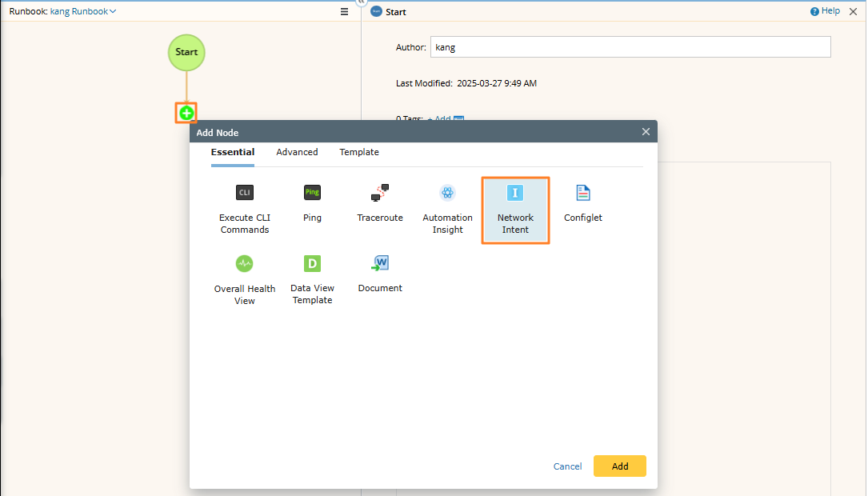Image resolution: width=868 pixels, height=496 pixels.
Task: Select the Execute CLI Commands node icon
Action: [244, 193]
